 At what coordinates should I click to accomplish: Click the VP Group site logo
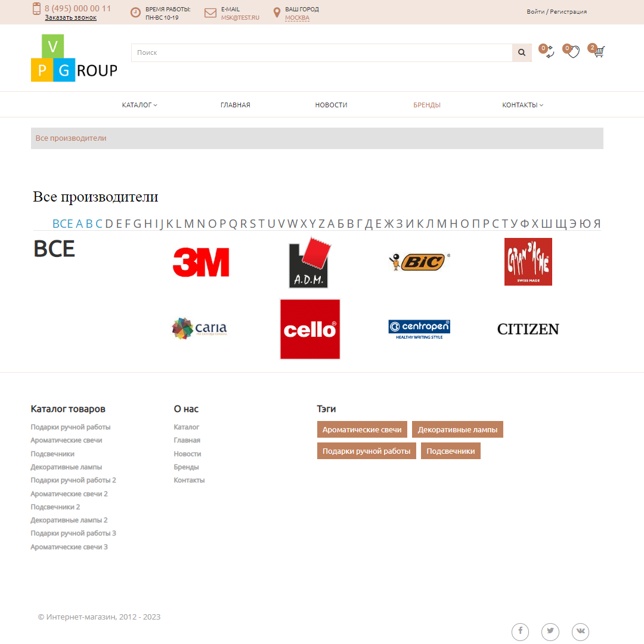(x=74, y=58)
